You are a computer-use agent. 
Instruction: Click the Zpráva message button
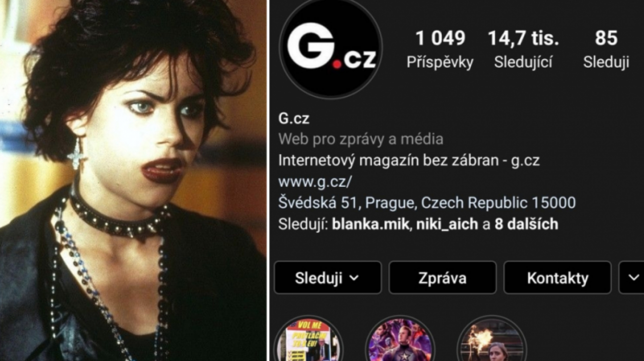point(442,278)
